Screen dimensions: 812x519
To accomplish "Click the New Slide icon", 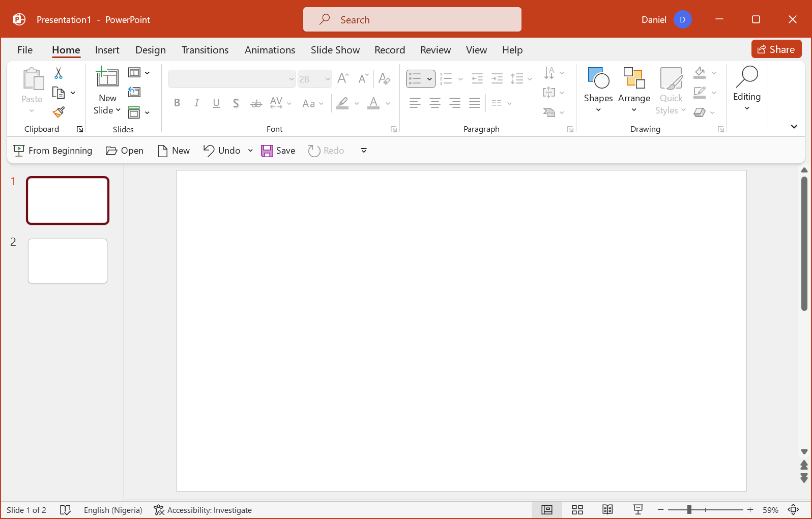I will click(x=107, y=78).
